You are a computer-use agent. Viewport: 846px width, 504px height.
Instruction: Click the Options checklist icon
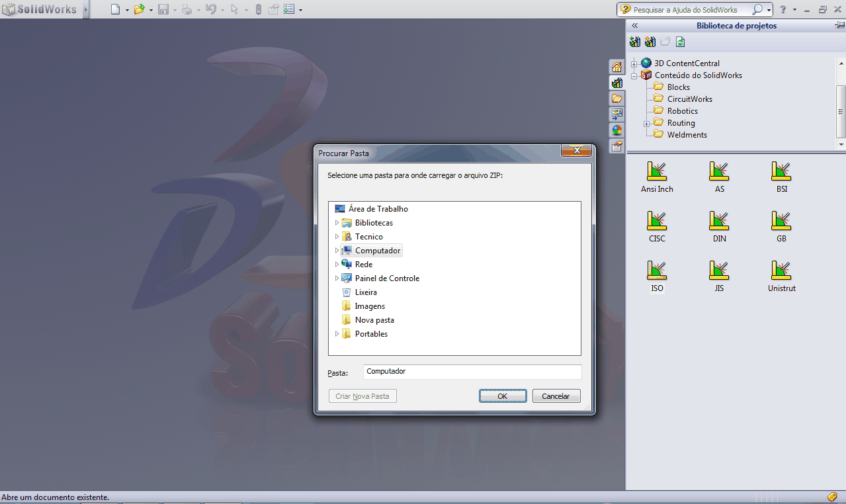(290, 9)
